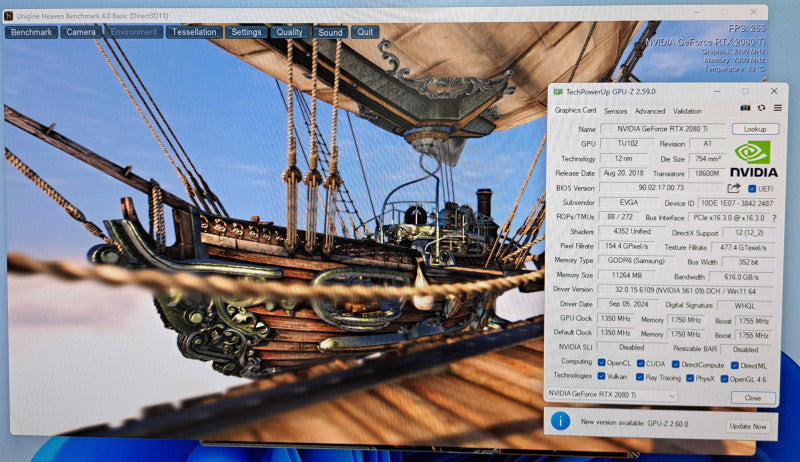800x462 pixels.
Task: Open the Camera menu in Heaven
Action: [81, 32]
